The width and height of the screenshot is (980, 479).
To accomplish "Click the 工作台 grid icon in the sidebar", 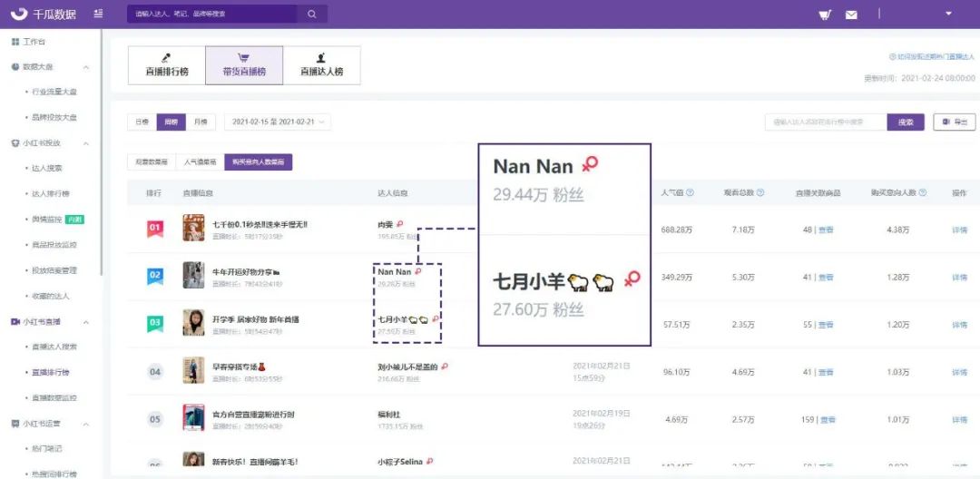I will pos(15,41).
